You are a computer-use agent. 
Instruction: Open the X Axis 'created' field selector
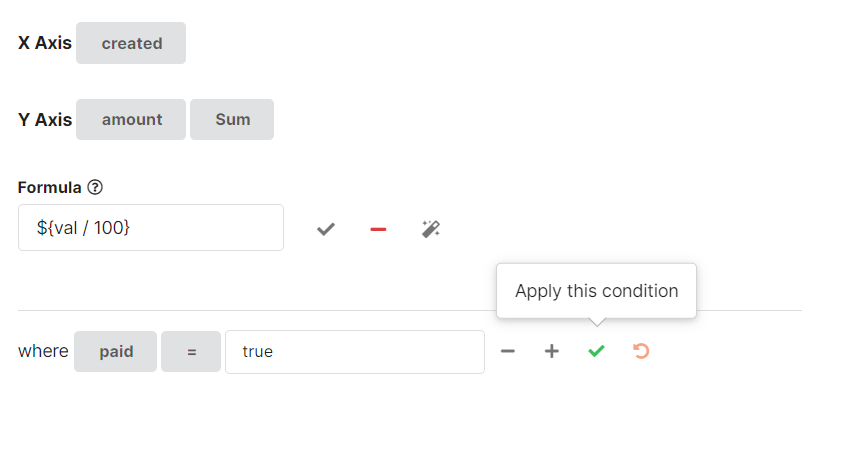[131, 43]
